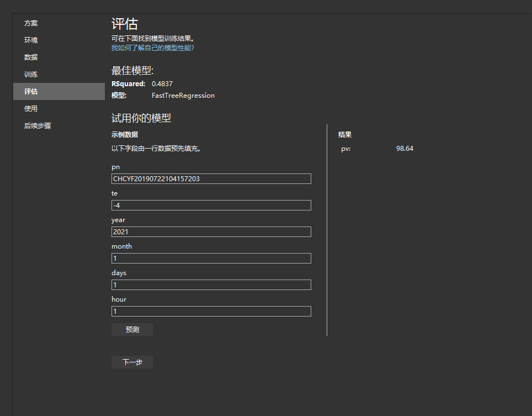Select 数据 from the left sidebar
The width and height of the screenshot is (532, 416).
point(30,57)
